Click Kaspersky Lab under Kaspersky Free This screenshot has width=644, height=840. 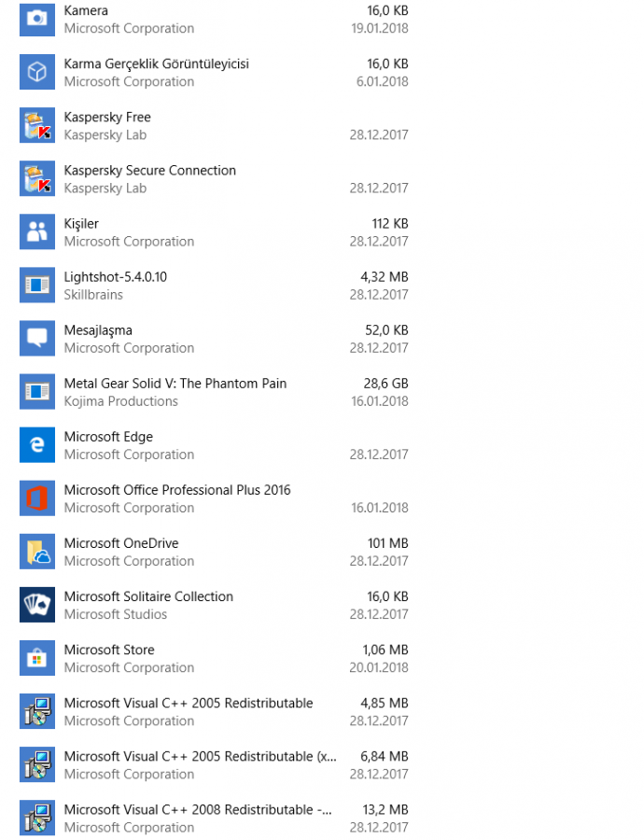pos(105,135)
